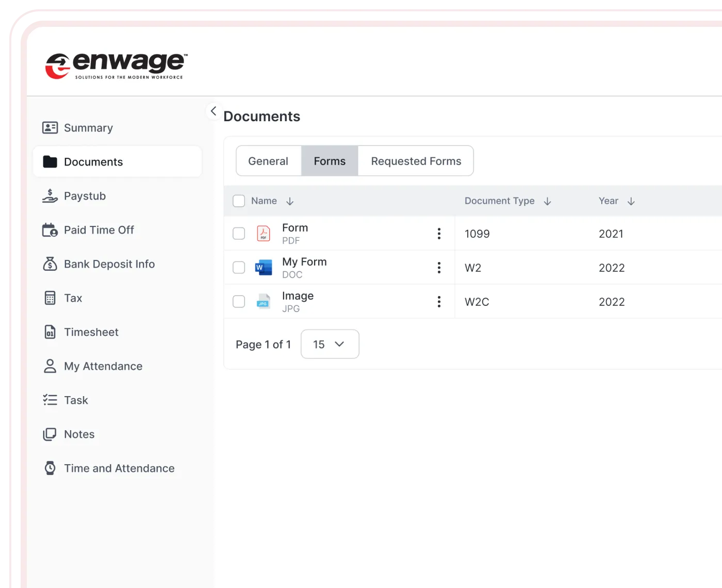The width and height of the screenshot is (722, 588).
Task: Sort by Year using the arrow
Action: pyautogui.click(x=631, y=201)
